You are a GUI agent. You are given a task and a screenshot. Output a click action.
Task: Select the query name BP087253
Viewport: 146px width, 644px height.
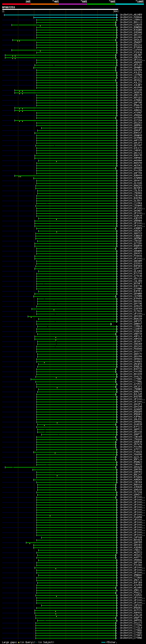point(8,7)
